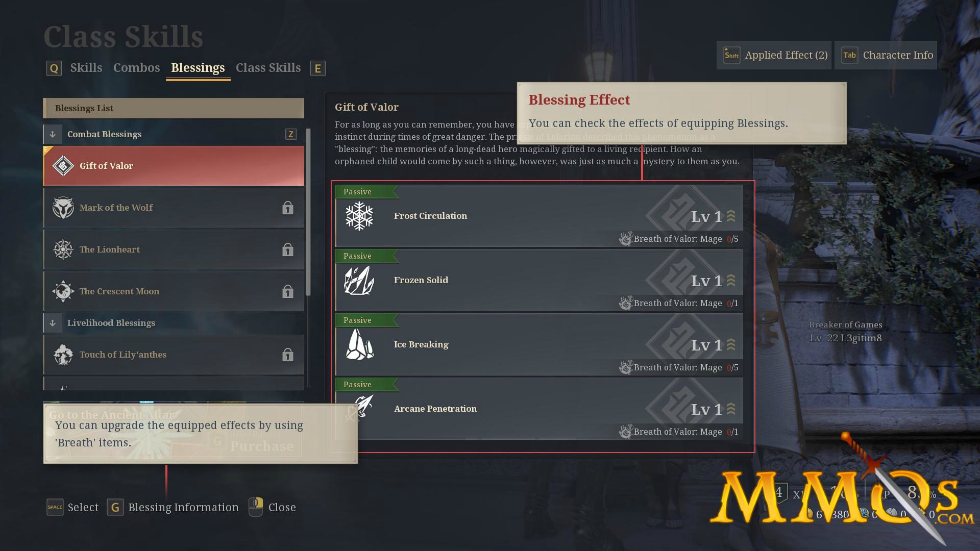The width and height of the screenshot is (980, 551).
Task: Click the Touch of Lily'anthes lock toggle
Action: tap(287, 355)
